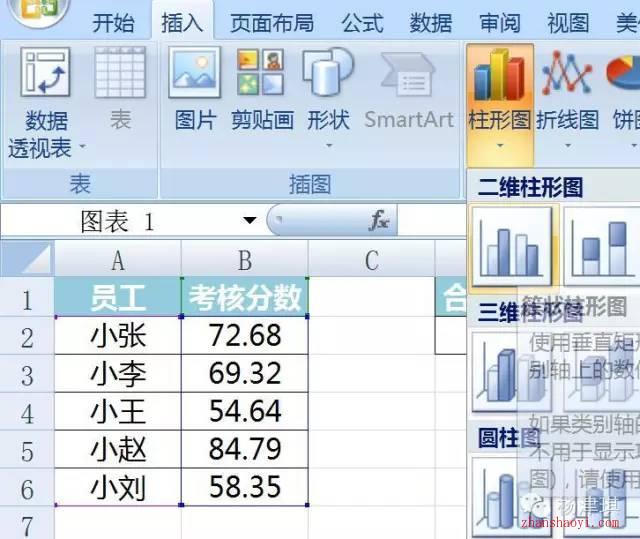Click the 表 table icon
This screenshot has height=539, width=640.
tap(120, 73)
